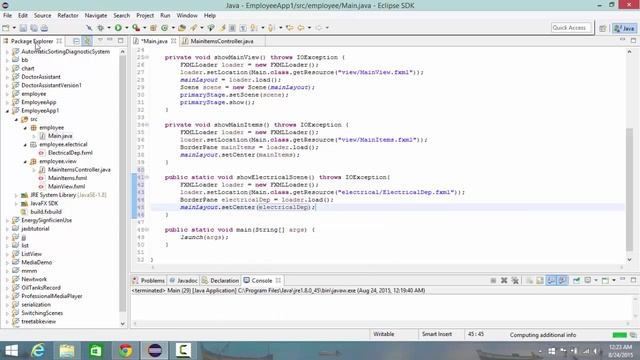Click the Quick Access search field

point(571,28)
